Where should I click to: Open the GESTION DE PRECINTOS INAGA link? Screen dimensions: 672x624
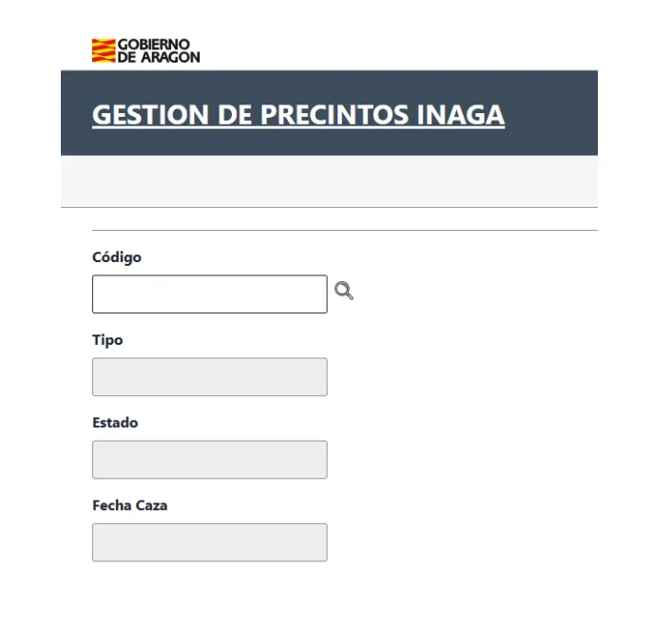pyautogui.click(x=298, y=115)
